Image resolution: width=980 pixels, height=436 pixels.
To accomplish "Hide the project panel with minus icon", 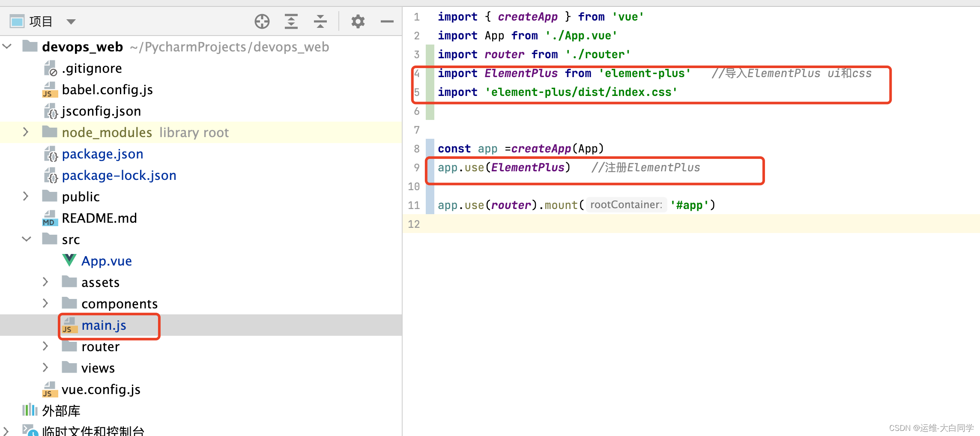I will (x=387, y=21).
